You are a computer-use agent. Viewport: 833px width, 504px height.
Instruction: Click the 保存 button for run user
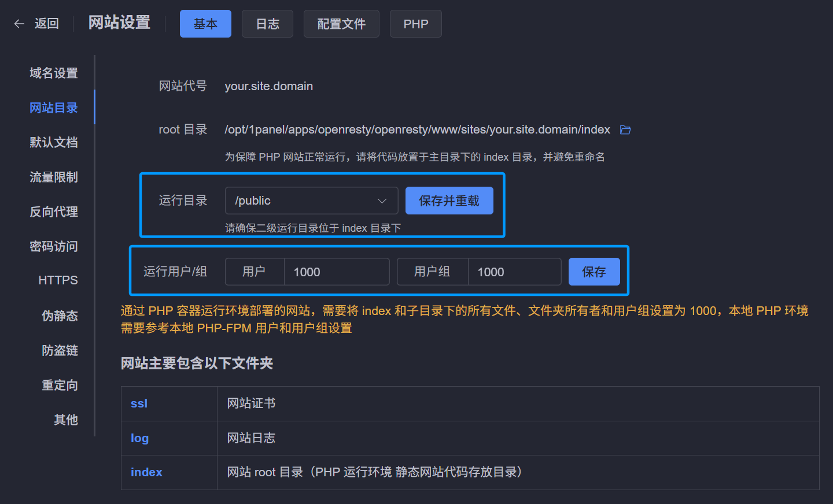pyautogui.click(x=594, y=271)
